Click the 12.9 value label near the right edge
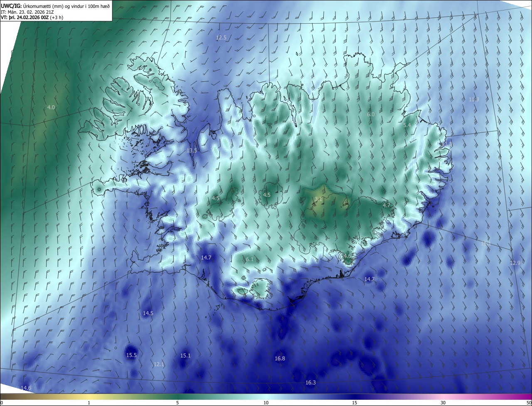The image size is (532, 406). click(x=515, y=263)
